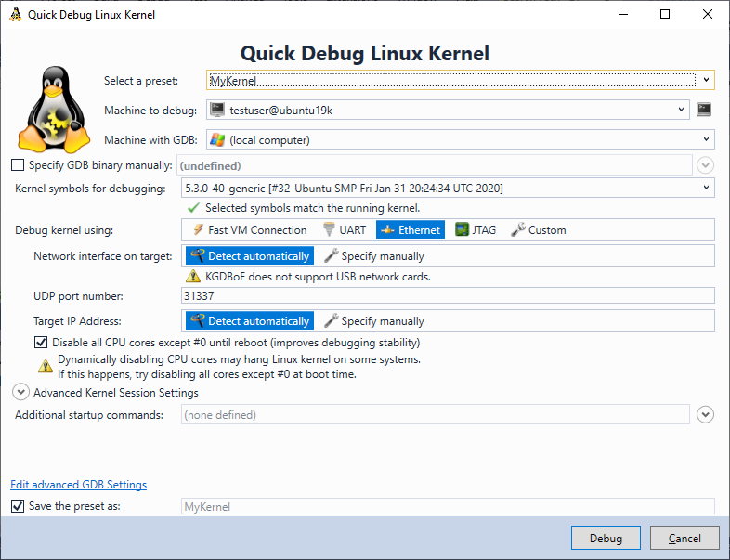
Task: Pick JTAG debug connection
Action: (x=476, y=230)
